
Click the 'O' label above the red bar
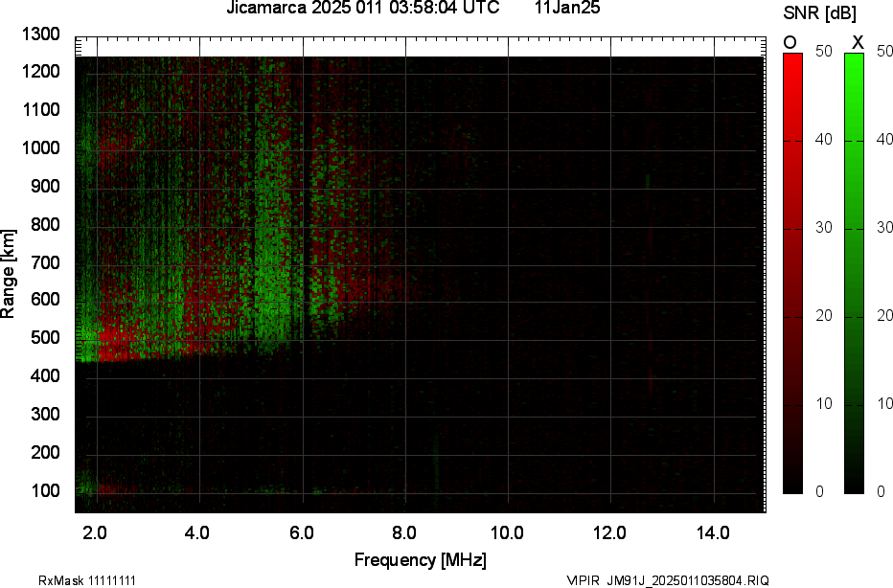790,43
